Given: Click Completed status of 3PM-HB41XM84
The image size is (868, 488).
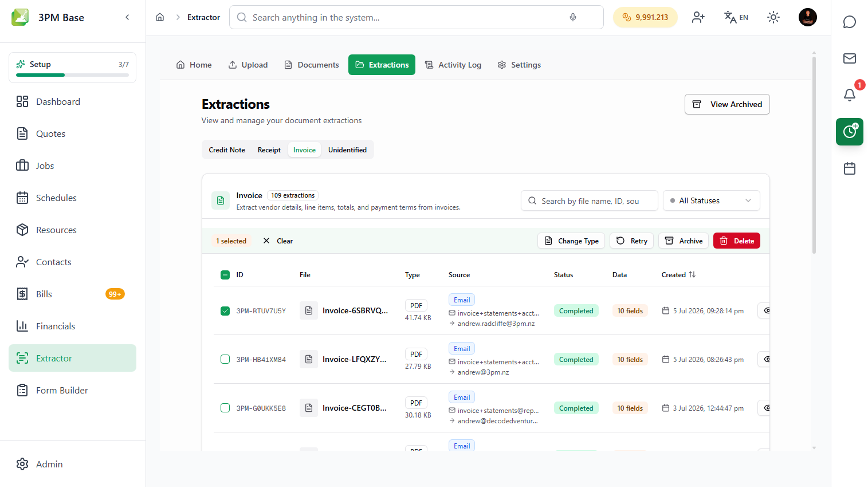Looking at the screenshot, I should click(576, 360).
